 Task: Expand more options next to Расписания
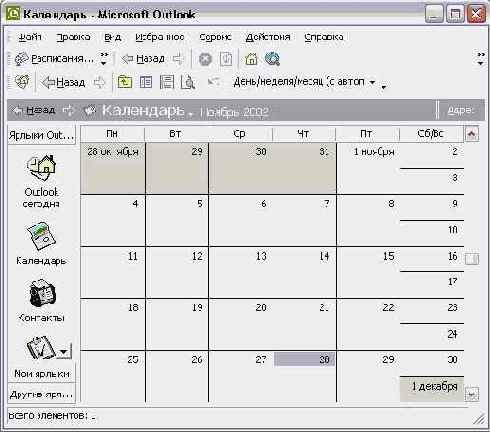[104, 59]
